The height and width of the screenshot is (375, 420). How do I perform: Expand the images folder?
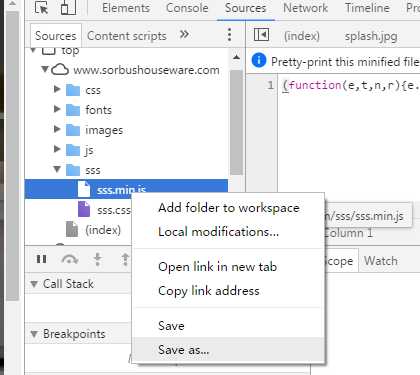tap(57, 129)
